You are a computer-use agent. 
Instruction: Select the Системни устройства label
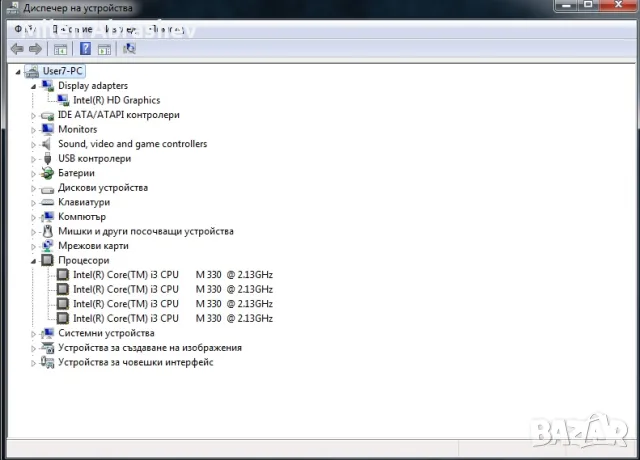click(107, 333)
